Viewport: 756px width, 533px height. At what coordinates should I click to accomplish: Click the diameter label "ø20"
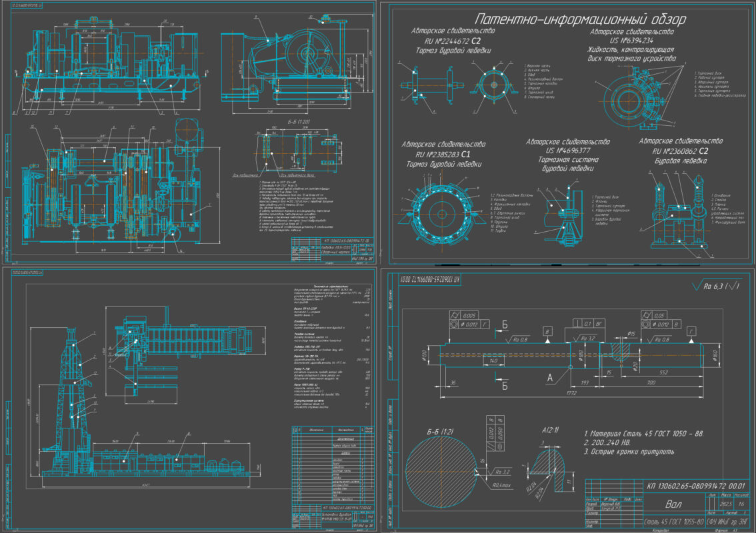pos(635,366)
